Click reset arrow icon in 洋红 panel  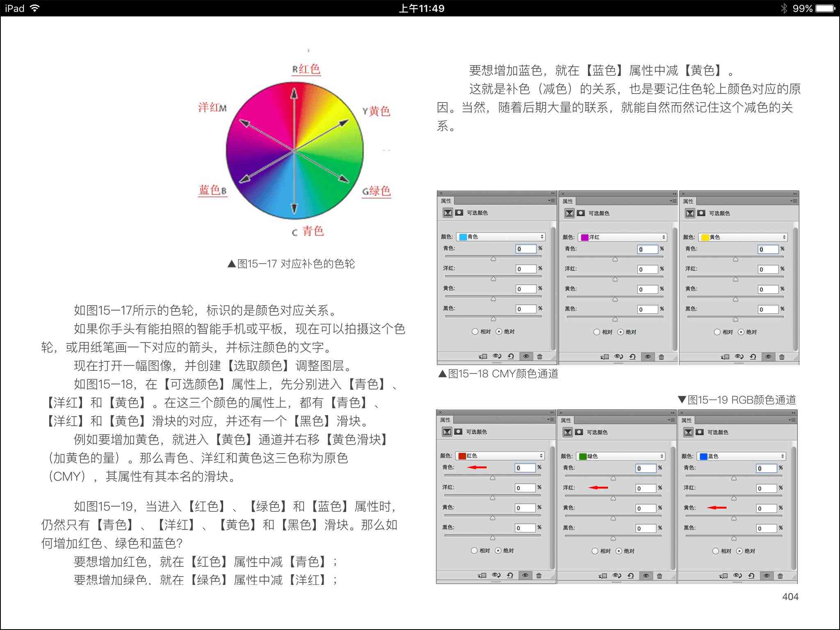tap(633, 357)
